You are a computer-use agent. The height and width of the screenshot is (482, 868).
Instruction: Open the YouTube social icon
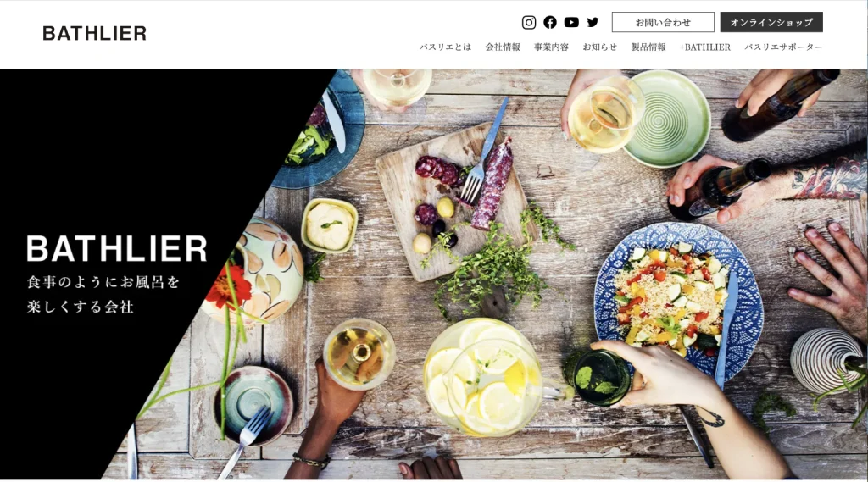tap(571, 22)
